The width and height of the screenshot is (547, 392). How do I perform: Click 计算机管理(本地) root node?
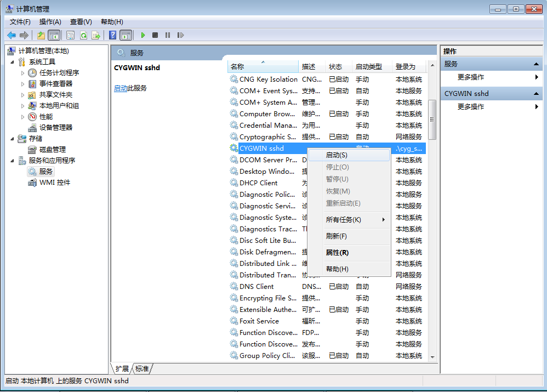44,51
